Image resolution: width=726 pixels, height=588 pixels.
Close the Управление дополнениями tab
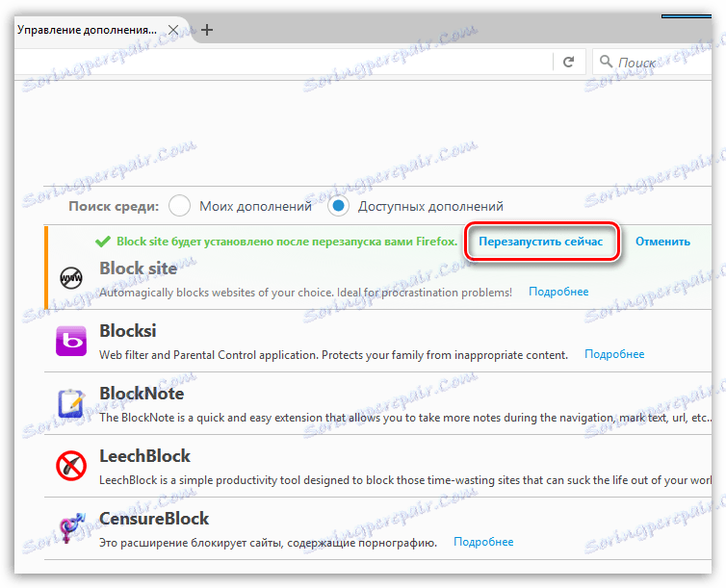(x=173, y=30)
